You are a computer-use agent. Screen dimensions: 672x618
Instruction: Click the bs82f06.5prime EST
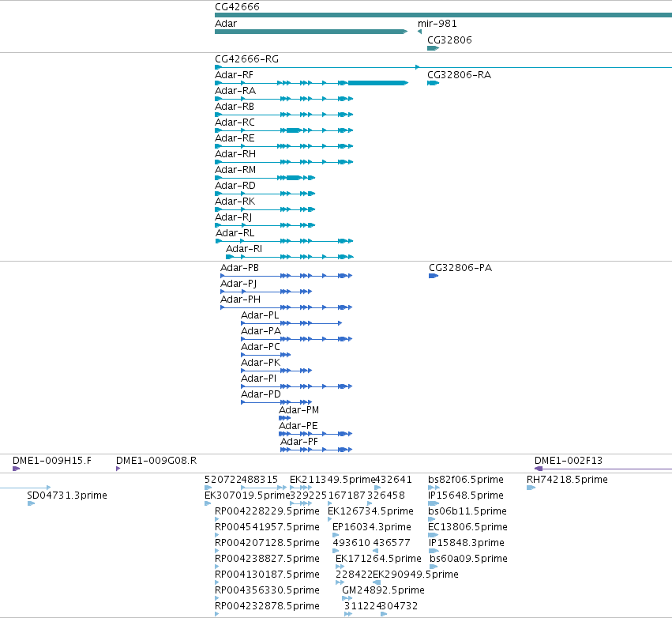(434, 488)
